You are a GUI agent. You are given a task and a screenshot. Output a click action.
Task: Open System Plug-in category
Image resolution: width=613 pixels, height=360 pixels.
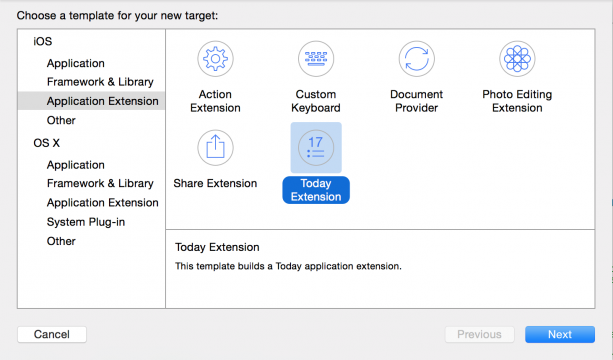coord(86,222)
